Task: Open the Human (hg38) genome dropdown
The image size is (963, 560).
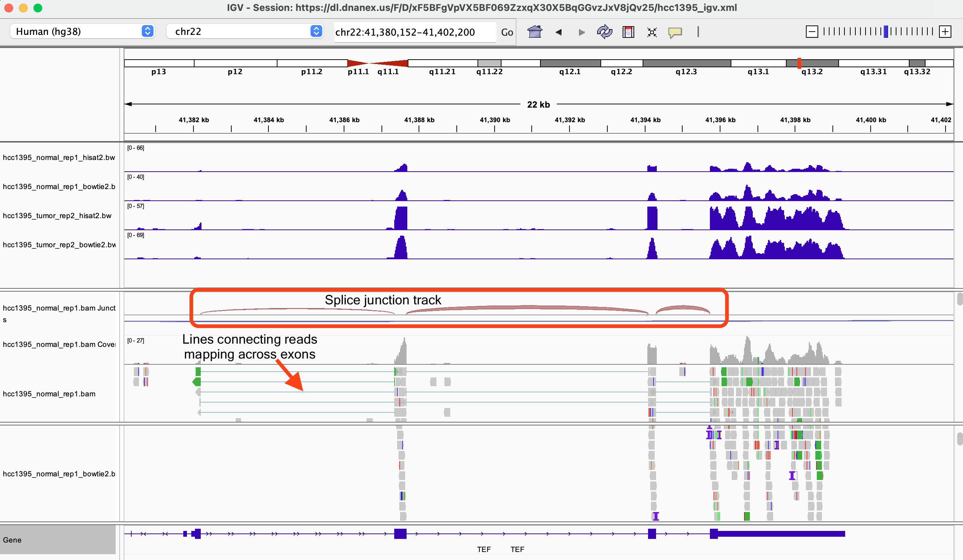Action: [x=82, y=31]
